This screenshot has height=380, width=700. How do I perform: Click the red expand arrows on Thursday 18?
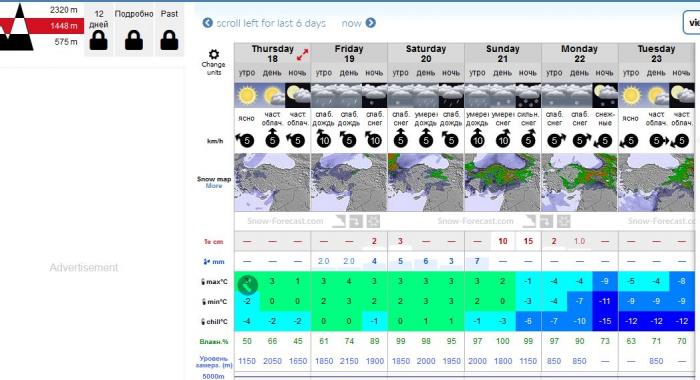302,55
